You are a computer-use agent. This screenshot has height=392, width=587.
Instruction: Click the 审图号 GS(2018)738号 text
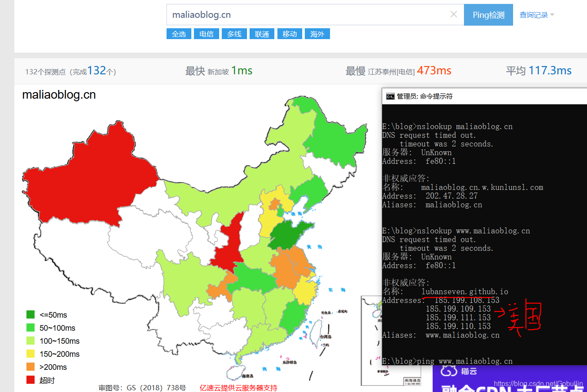click(142, 388)
